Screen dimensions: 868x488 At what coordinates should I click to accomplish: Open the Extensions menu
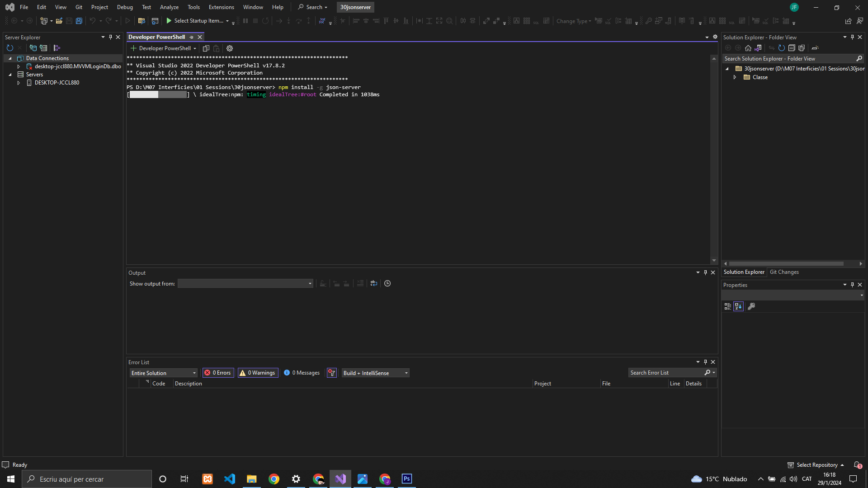pos(221,7)
